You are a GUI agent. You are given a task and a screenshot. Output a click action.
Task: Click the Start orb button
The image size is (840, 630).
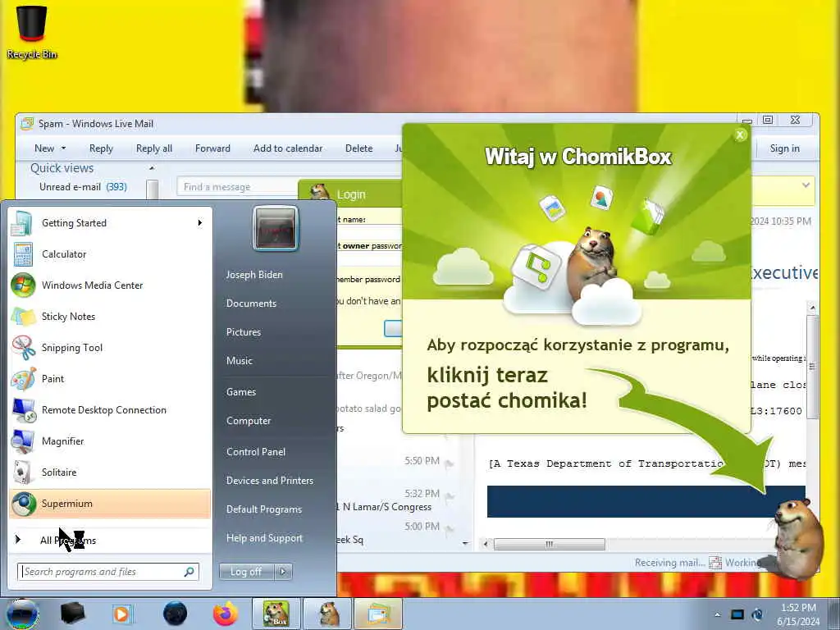22,614
